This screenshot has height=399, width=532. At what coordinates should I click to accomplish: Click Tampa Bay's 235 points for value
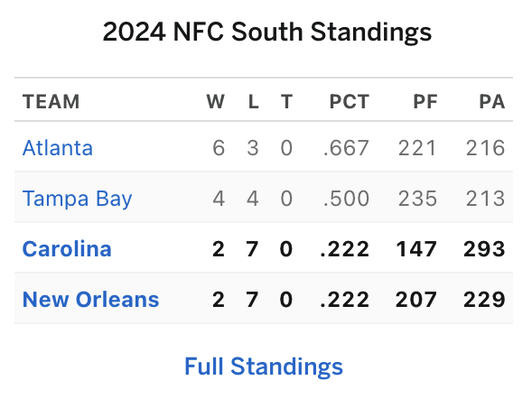(x=417, y=199)
